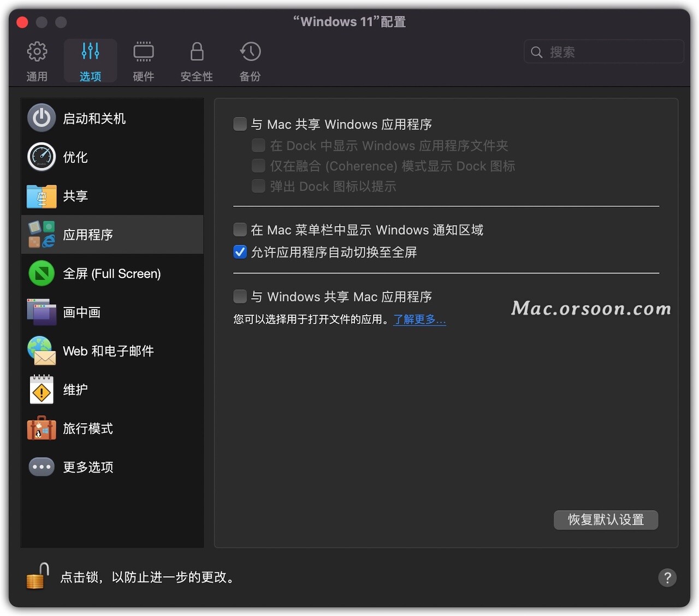This screenshot has width=699, height=616.
Task: Click the 旅行模式 suitcase icon
Action: coord(42,428)
